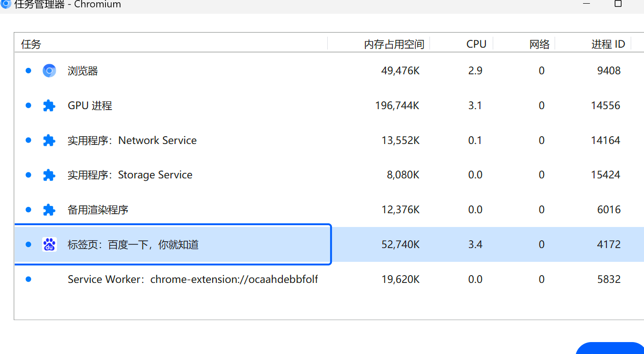Sort by 网络 column header
Screen dimensions: 644x354
[x=539, y=44]
